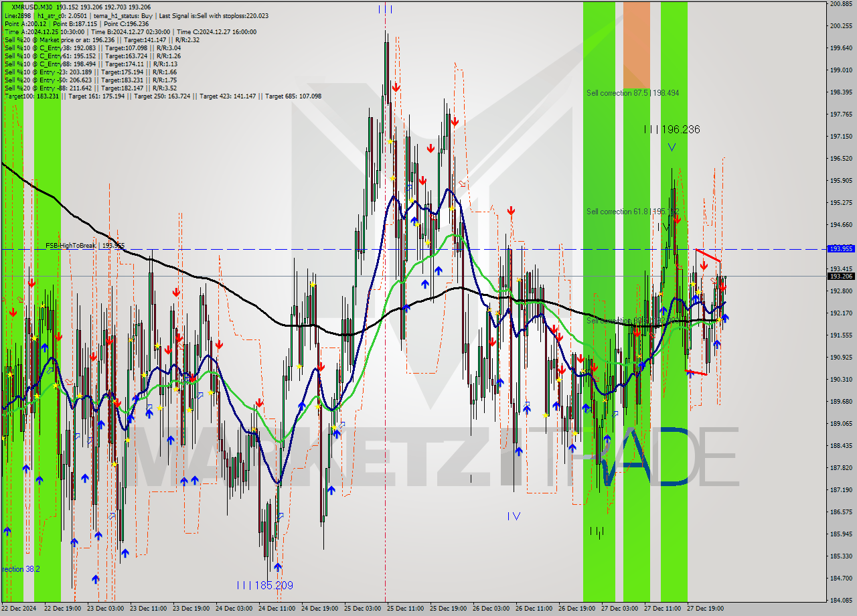This screenshot has height=616, width=857.
Task: Click the 'Sell %20 @ Entry -88: 211.642' line
Action: coord(90,88)
